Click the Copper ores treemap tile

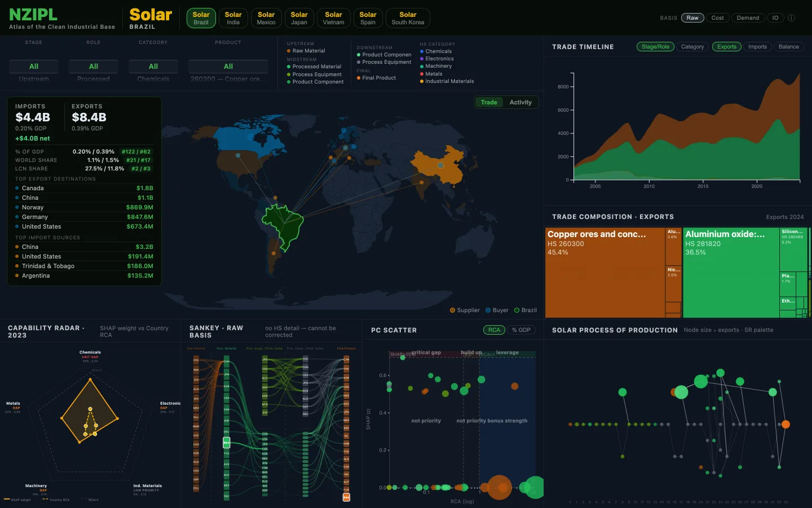pyautogui.click(x=605, y=273)
